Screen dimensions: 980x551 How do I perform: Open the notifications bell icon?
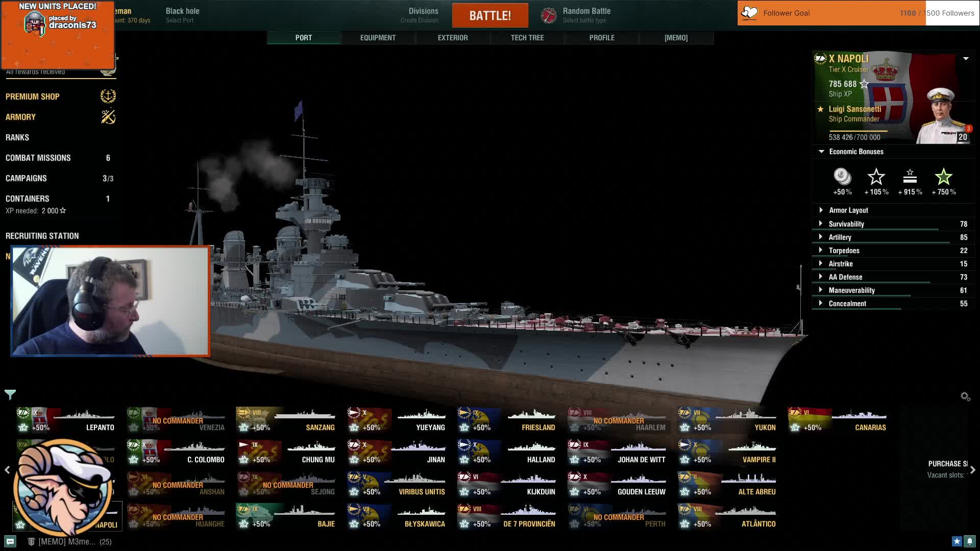coord(969,541)
